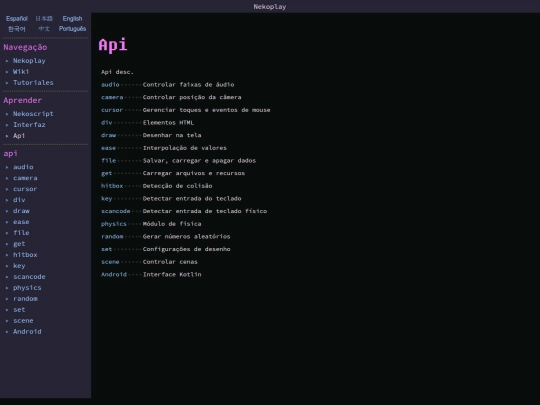Open ease in the api sidebar

(x=21, y=222)
